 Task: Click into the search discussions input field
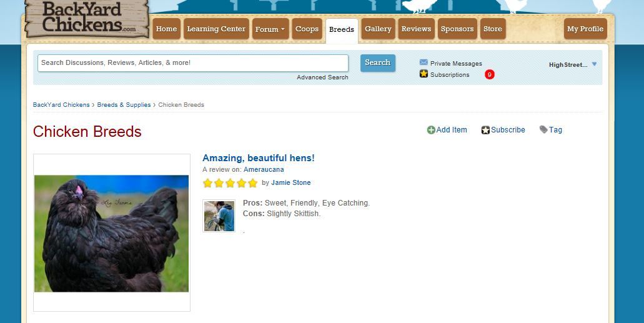(x=193, y=63)
